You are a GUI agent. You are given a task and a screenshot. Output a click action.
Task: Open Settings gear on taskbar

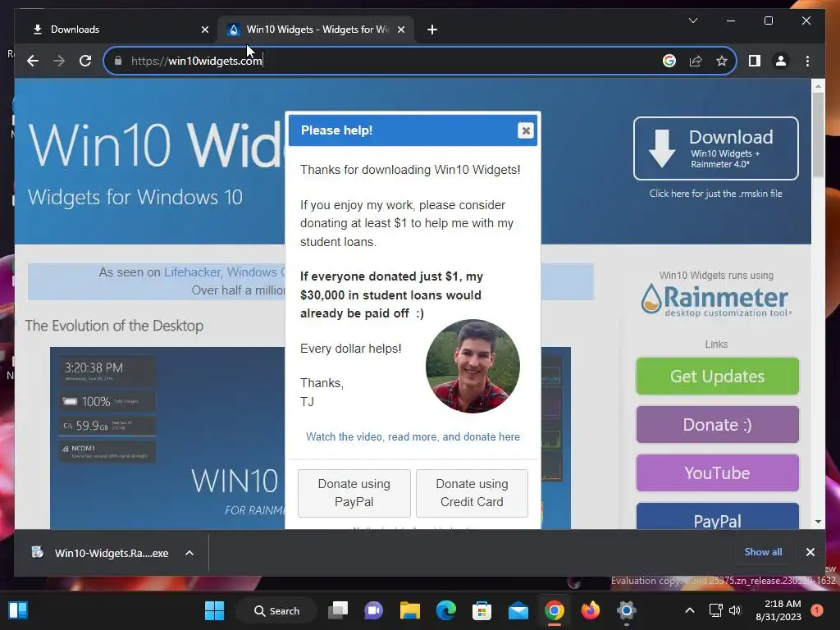pos(626,610)
